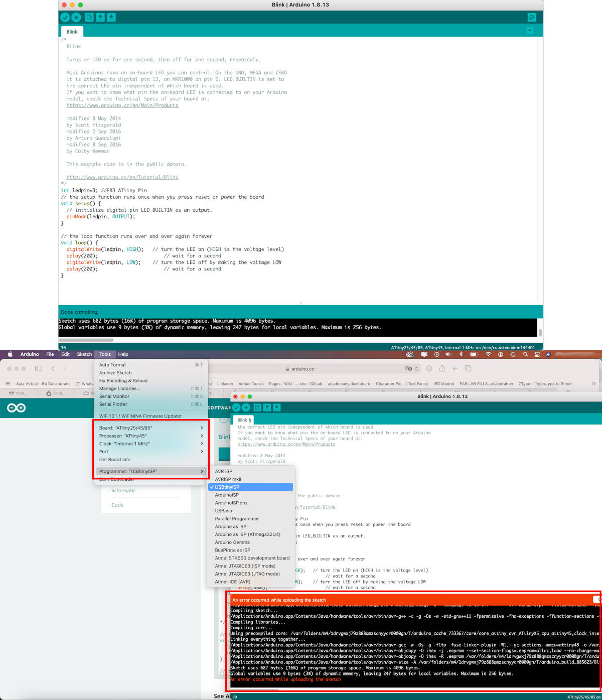Select USBasp programmer
The height and width of the screenshot is (700, 602).
pos(251,511)
